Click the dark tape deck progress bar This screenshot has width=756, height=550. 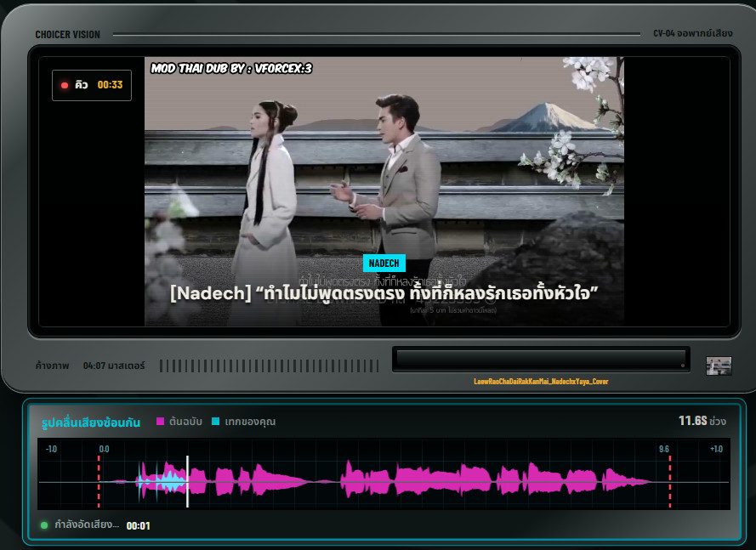(541, 359)
